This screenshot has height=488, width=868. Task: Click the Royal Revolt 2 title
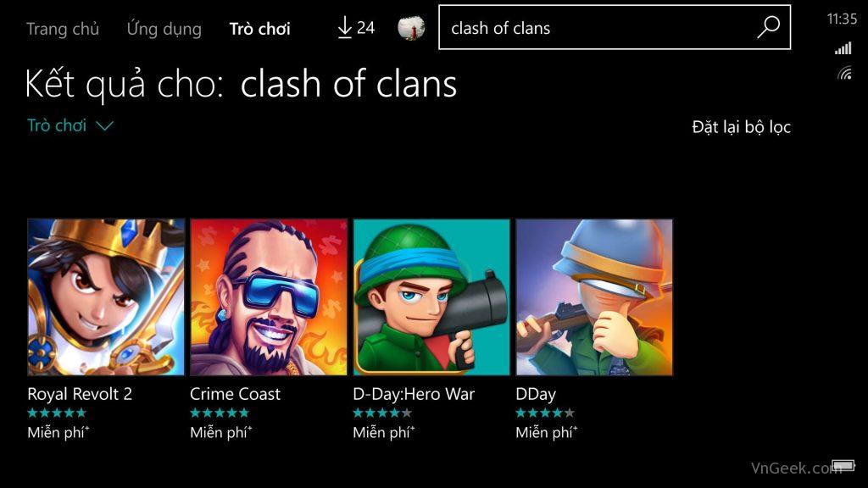point(80,394)
